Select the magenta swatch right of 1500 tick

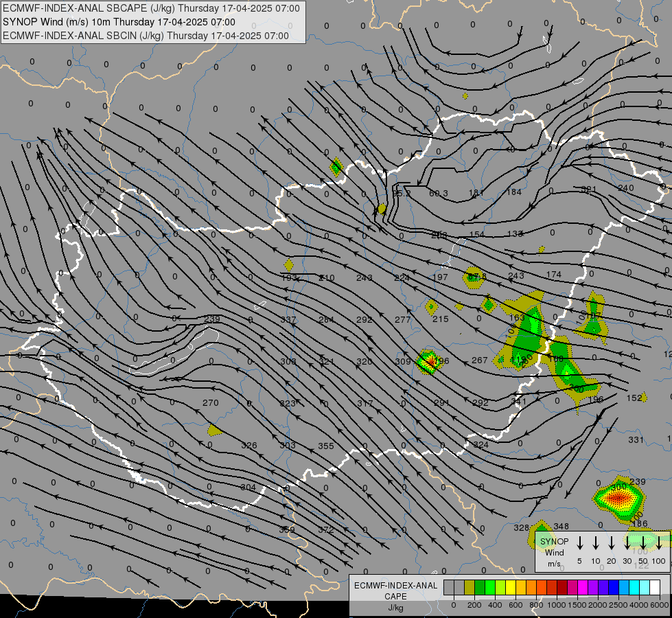click(x=583, y=588)
